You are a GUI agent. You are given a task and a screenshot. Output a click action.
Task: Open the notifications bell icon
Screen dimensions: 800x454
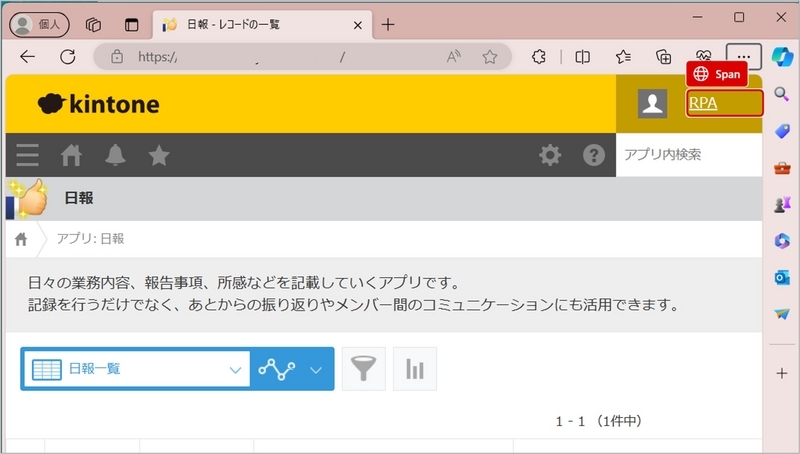point(115,155)
